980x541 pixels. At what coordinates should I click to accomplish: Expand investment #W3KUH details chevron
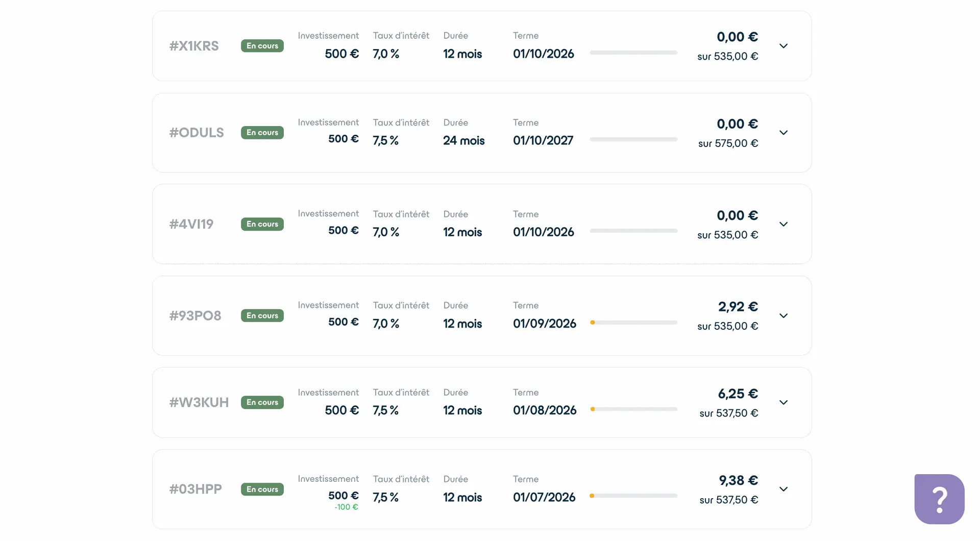(x=783, y=403)
